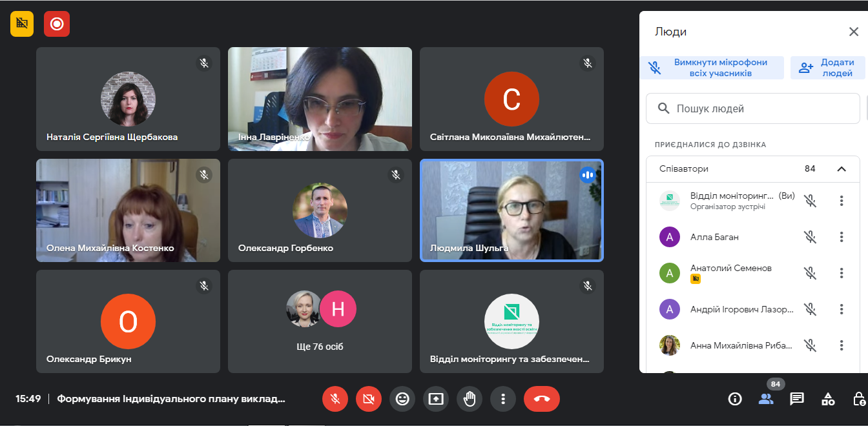Click the red recording indicator icon
This screenshot has height=426, width=868.
(57, 24)
